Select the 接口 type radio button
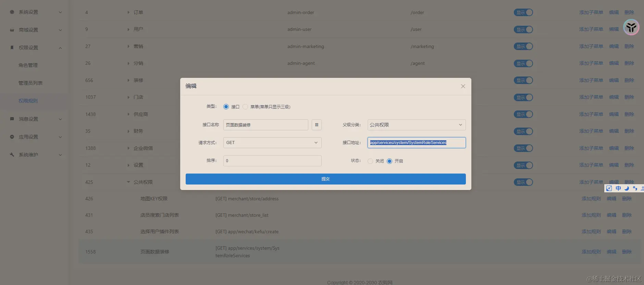 pos(226,107)
